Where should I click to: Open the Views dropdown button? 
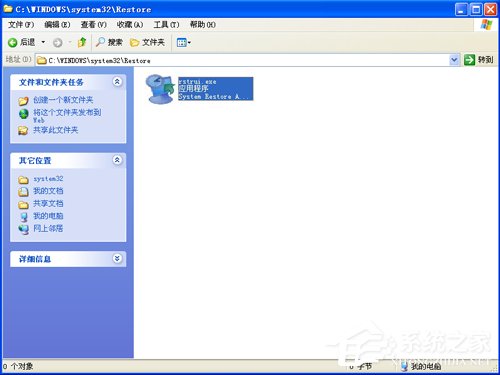tap(183, 42)
